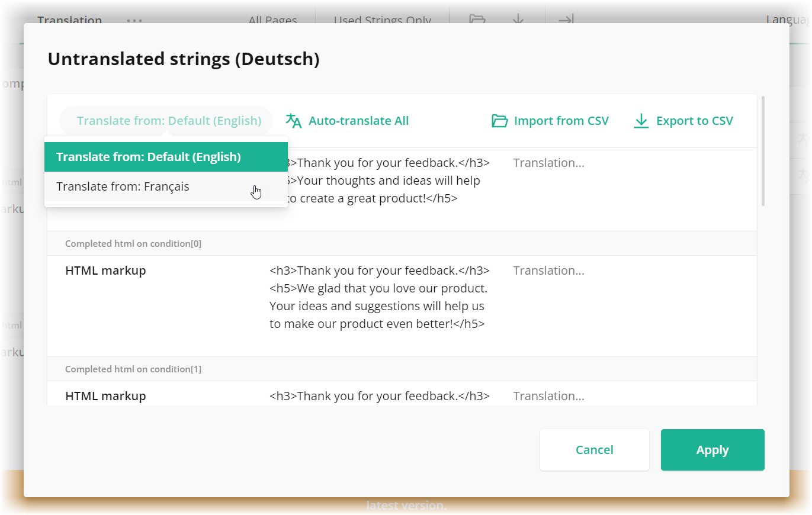Open the ellipsis menu next to Translation
The image size is (812, 515).
[134, 20]
